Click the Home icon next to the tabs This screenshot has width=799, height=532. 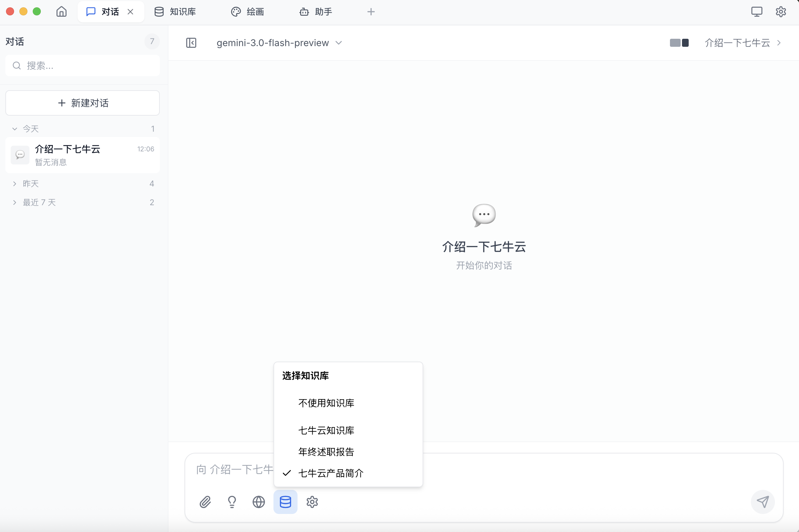(x=62, y=11)
